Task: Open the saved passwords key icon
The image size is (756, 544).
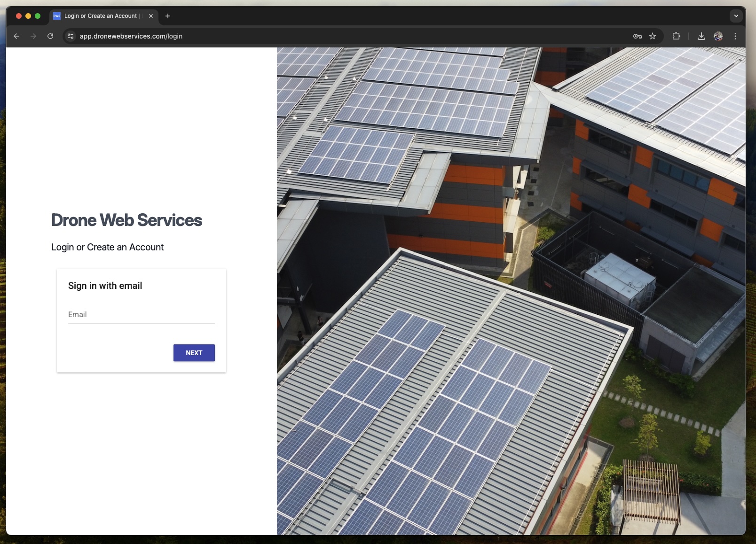Action: click(x=637, y=36)
